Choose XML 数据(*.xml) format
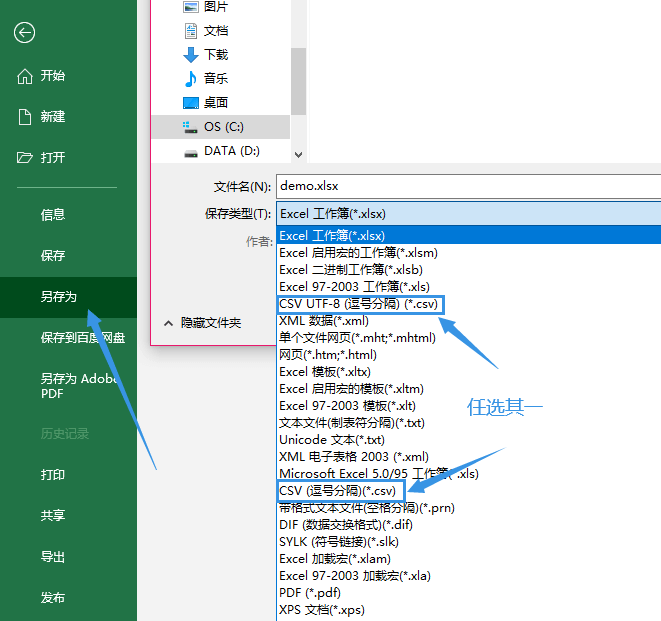Viewport: 661px width, 621px height. (x=324, y=321)
